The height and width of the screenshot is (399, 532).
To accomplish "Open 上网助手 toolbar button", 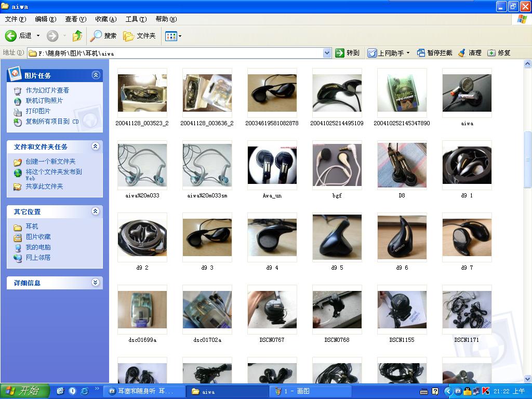I will (385, 53).
